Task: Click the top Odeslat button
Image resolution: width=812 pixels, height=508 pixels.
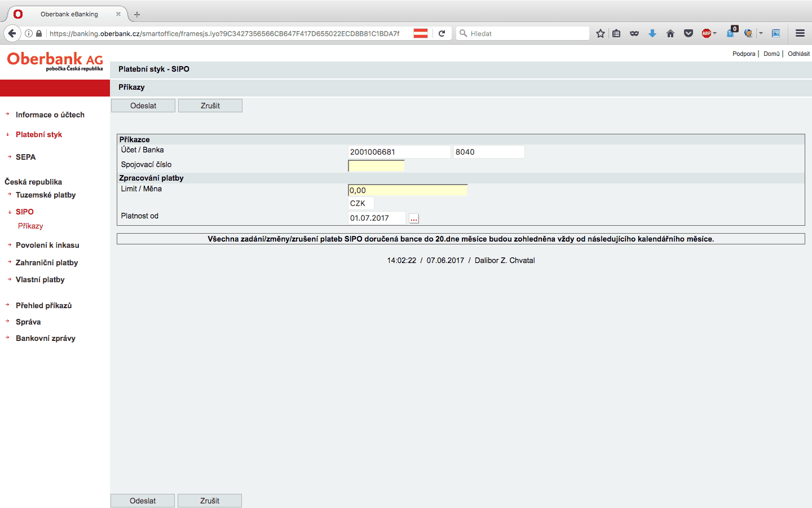Action: tap(143, 106)
